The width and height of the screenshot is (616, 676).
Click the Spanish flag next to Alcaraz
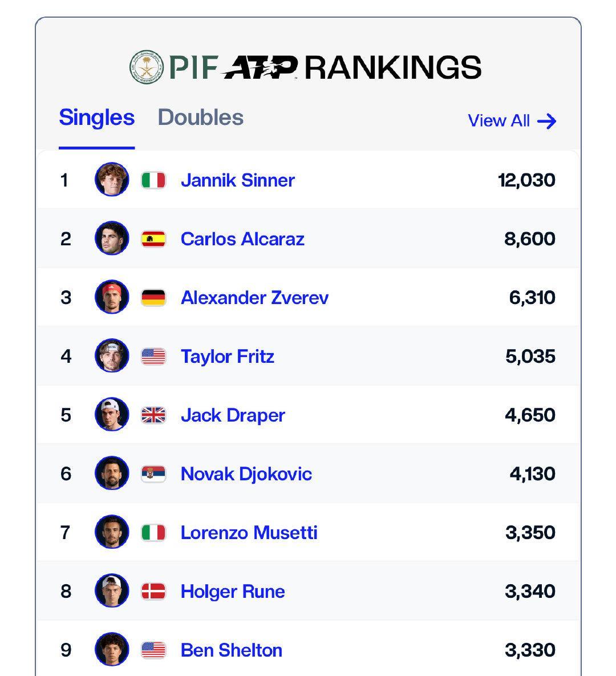(153, 239)
